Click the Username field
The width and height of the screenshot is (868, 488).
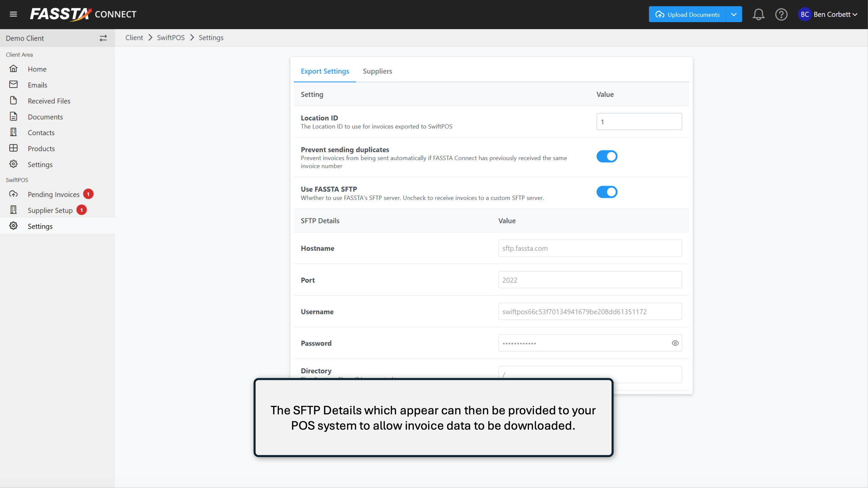pyautogui.click(x=590, y=311)
